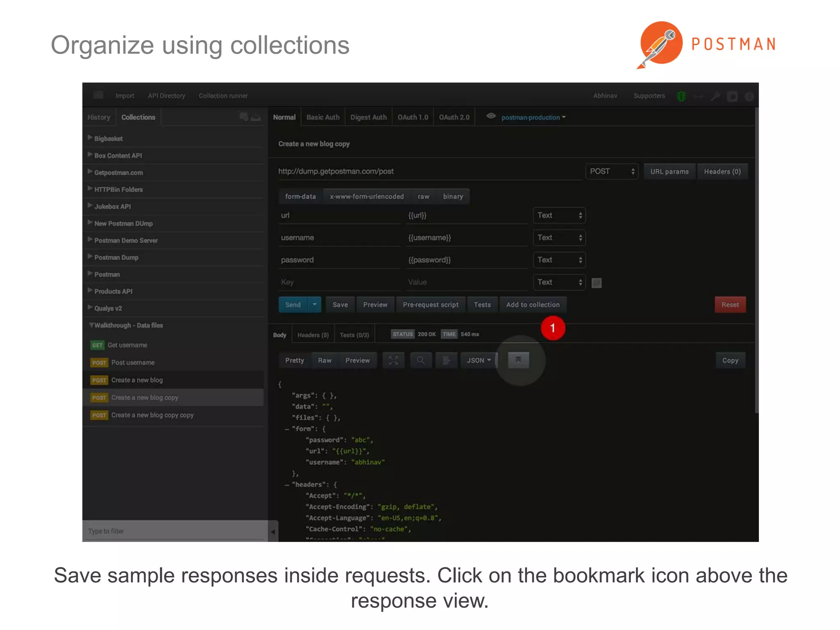Open response search magnifier icon
The width and height of the screenshot is (840, 630).
coord(421,360)
